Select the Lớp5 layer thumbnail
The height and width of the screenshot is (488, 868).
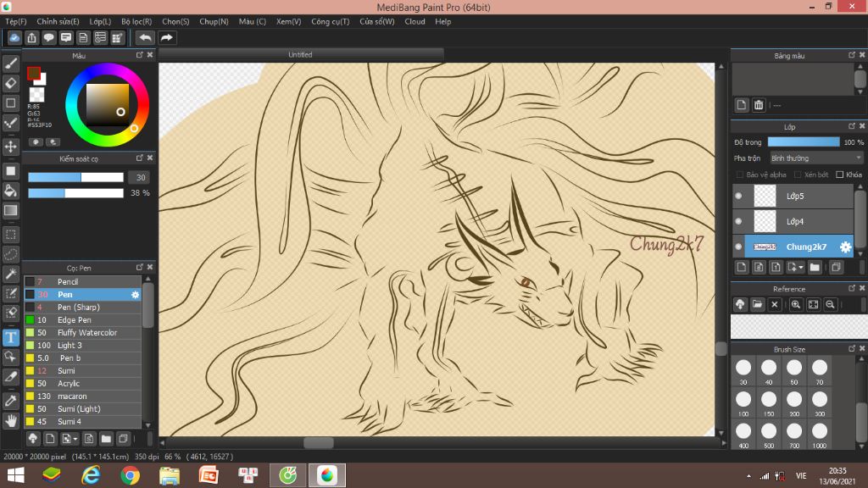[765, 196]
